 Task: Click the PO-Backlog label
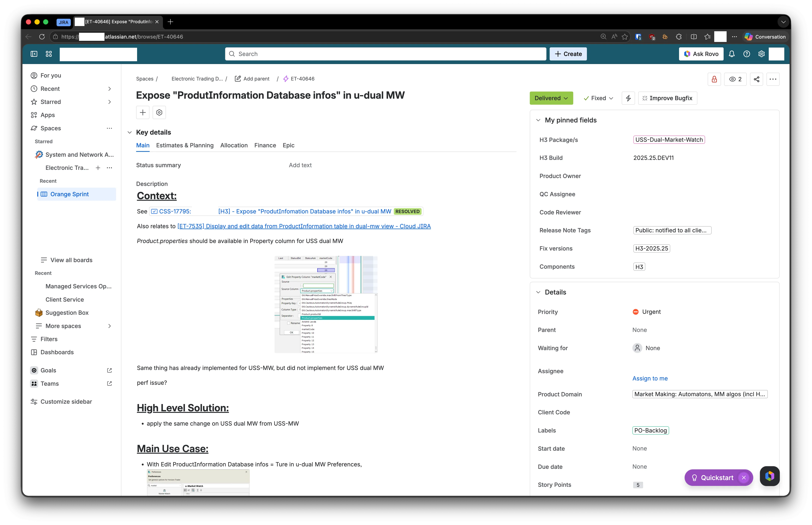(650, 430)
